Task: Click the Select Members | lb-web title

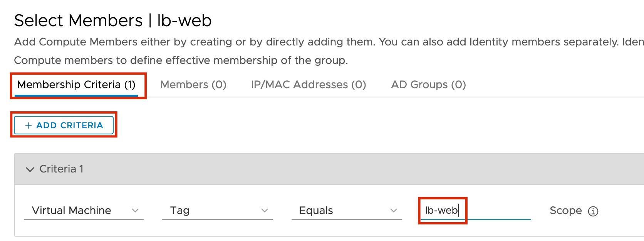Action: [113, 21]
